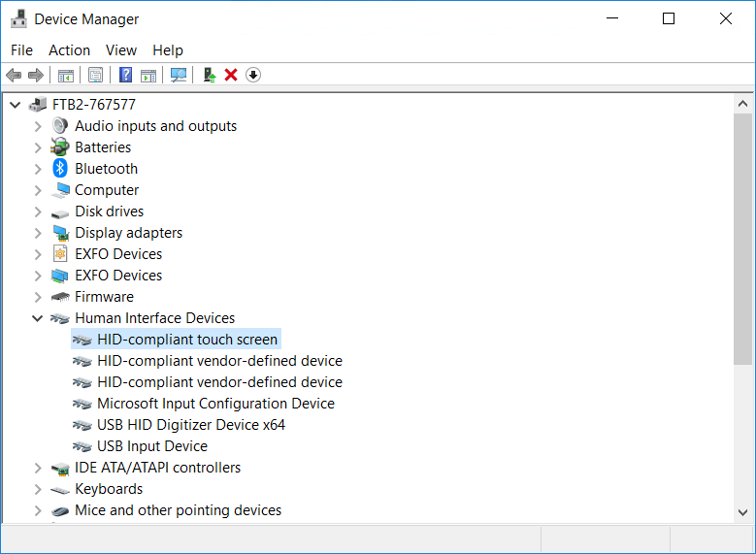Select the Keyboards label
Viewport: 756px width, 554px height.
109,489
